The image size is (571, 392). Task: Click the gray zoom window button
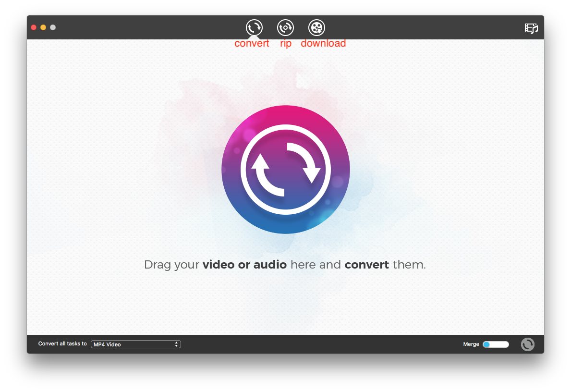[53, 27]
